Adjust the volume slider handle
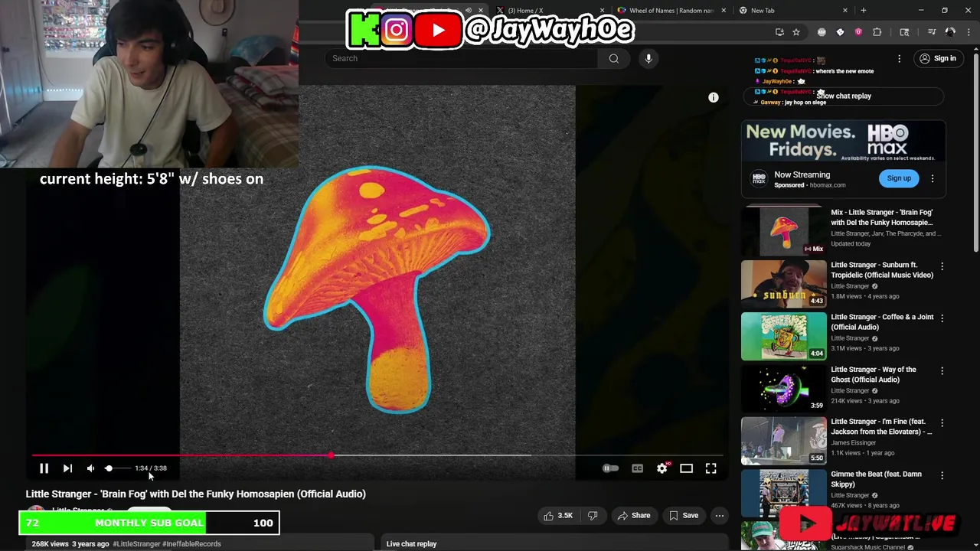Viewport: 980px width, 551px height. tap(109, 468)
